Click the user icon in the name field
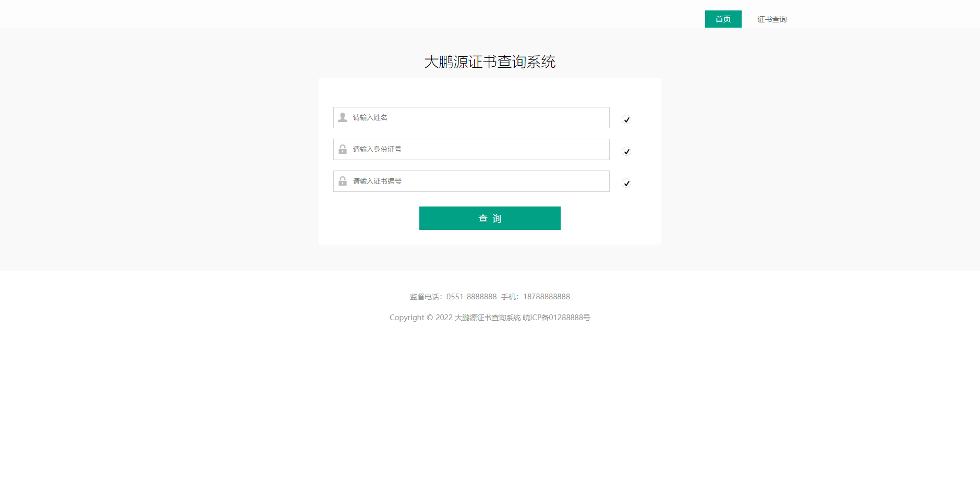The height and width of the screenshot is (486, 980). point(343,117)
